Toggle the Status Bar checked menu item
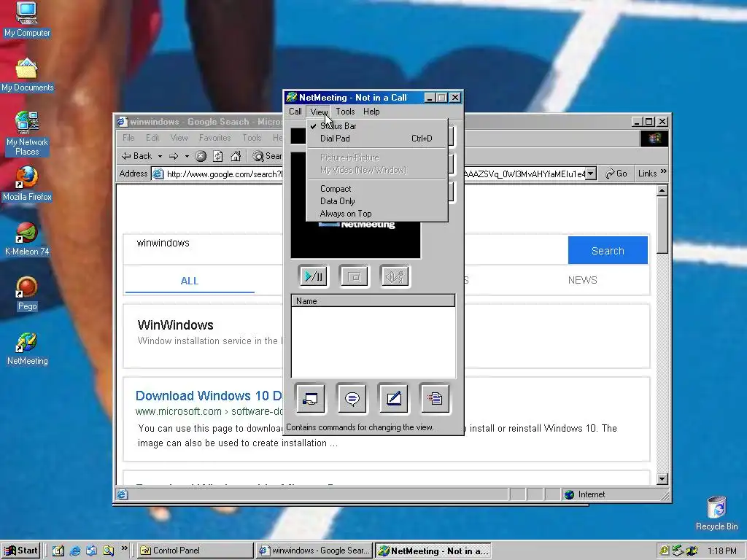This screenshot has width=747, height=560. tap(377, 126)
